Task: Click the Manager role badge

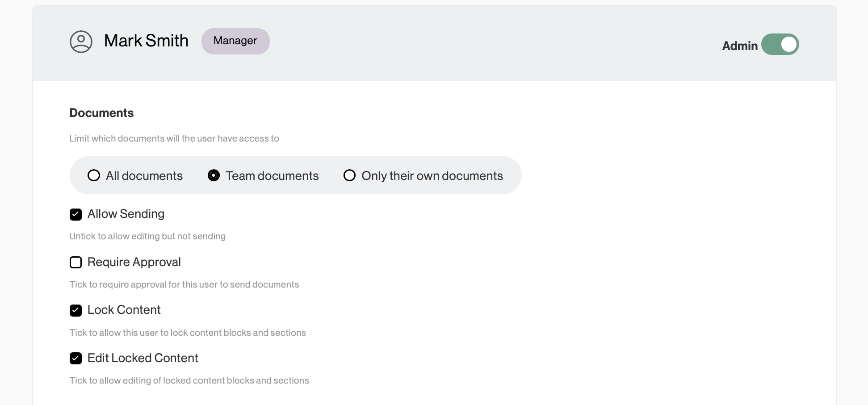Action: pyautogui.click(x=235, y=41)
